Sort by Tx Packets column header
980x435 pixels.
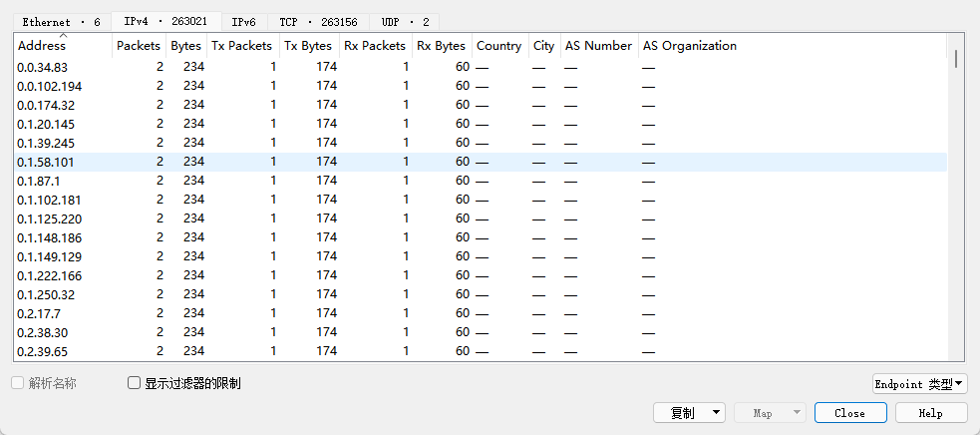[242, 46]
